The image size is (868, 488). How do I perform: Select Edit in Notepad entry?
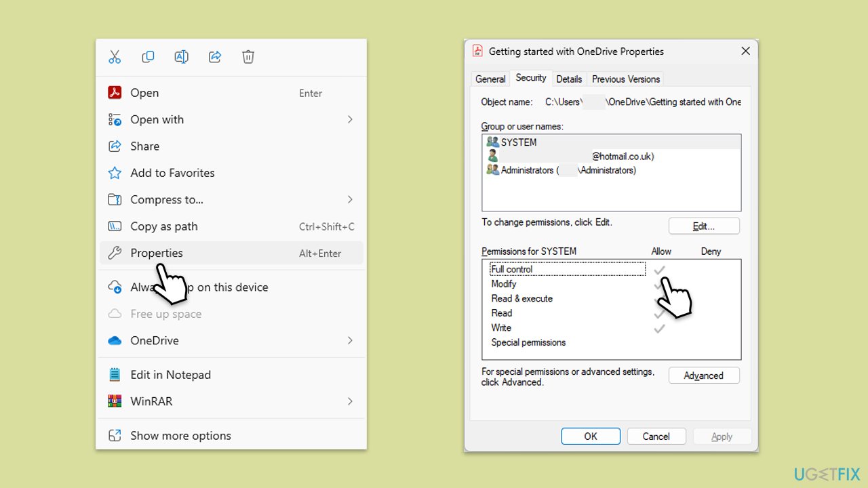point(231,375)
